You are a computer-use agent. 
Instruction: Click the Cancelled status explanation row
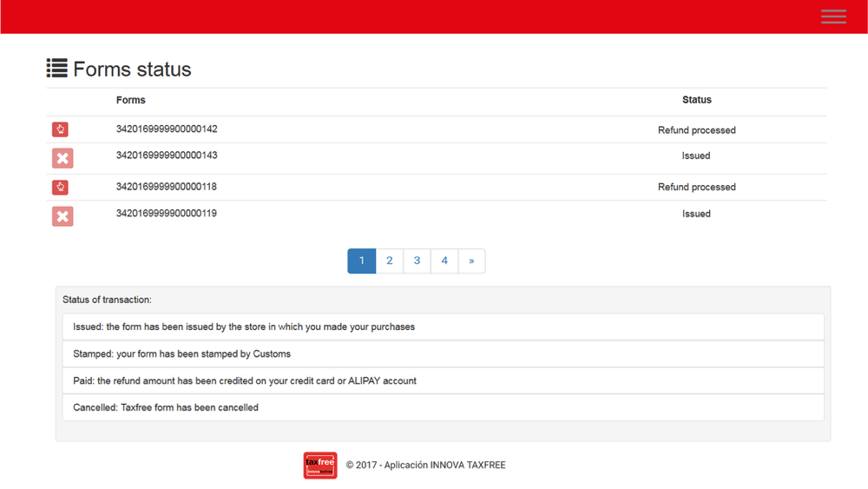[443, 407]
